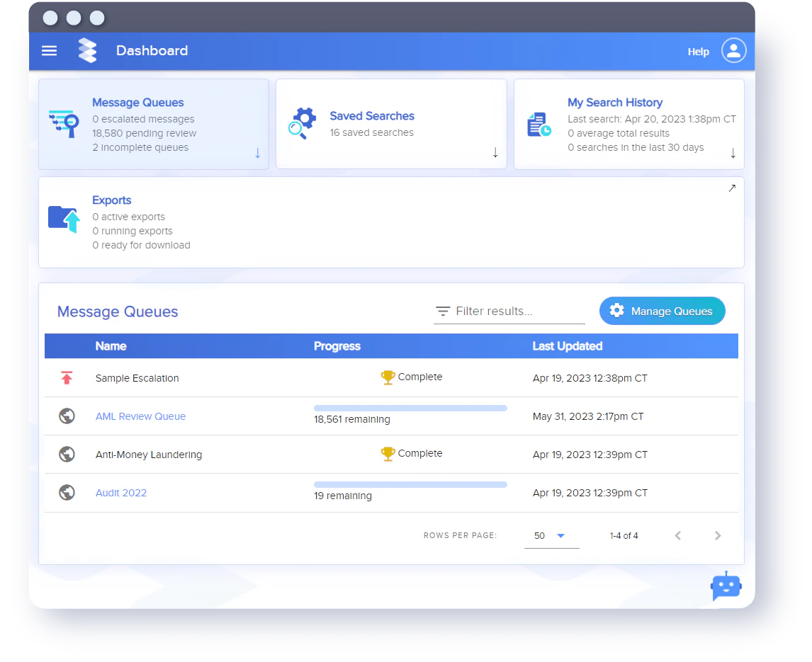
Task: Open the user account profile icon
Action: (x=734, y=51)
